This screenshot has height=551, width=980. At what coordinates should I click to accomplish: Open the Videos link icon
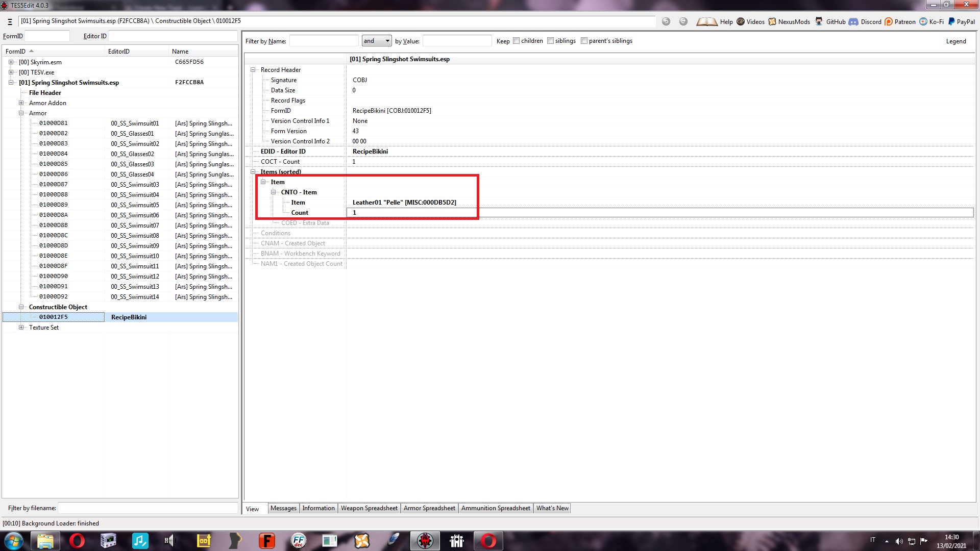click(x=741, y=21)
